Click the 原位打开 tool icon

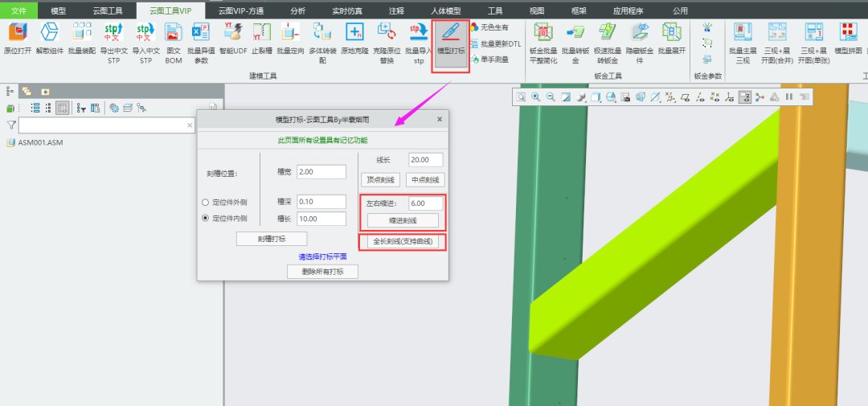coord(17,32)
